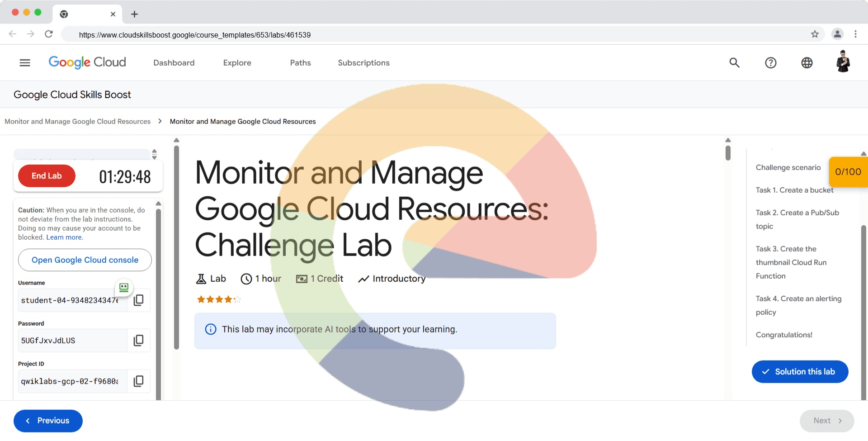This screenshot has width=868, height=441.
Task: Go to the Previous page
Action: pyautogui.click(x=48, y=421)
